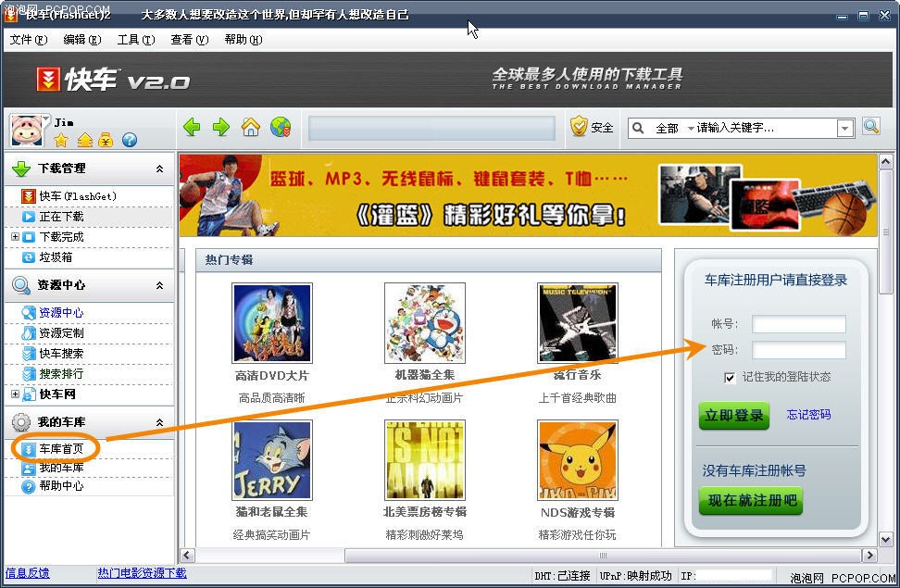Click the 密码 input field
The image size is (900, 588).
coord(799,350)
